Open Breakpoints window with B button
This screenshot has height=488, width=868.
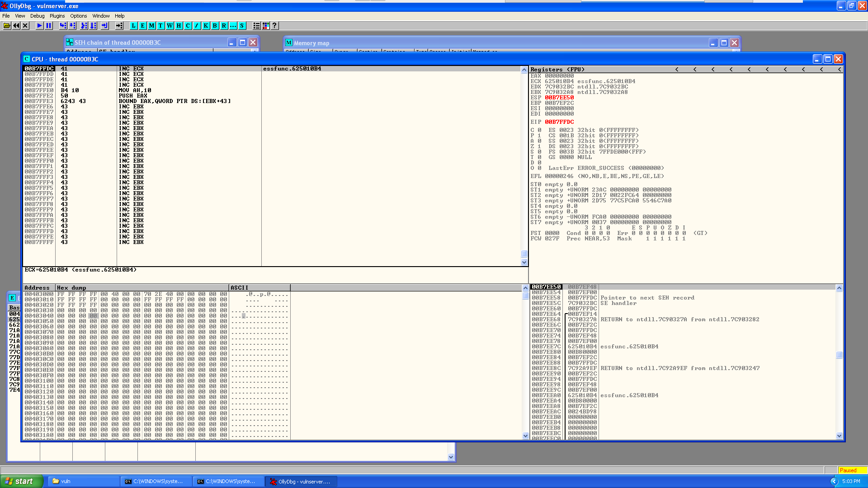point(215,26)
